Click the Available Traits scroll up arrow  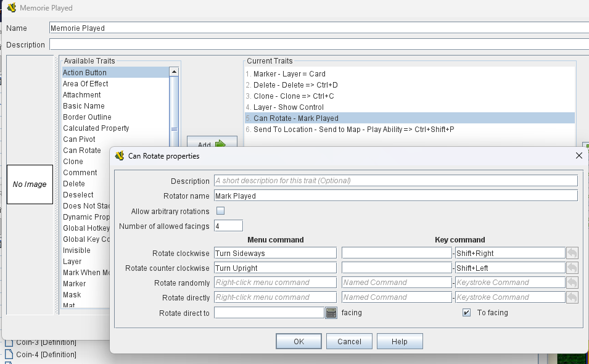coord(174,72)
